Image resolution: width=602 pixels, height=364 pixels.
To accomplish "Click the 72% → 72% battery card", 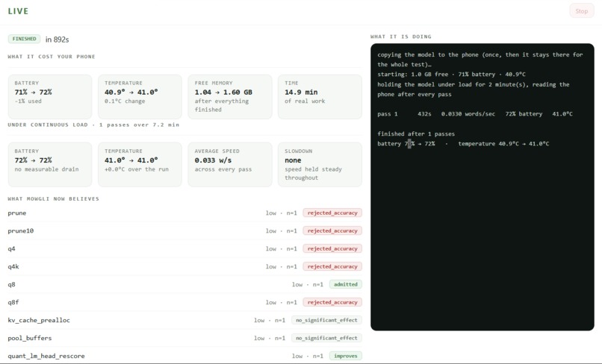I will pyautogui.click(x=50, y=165).
